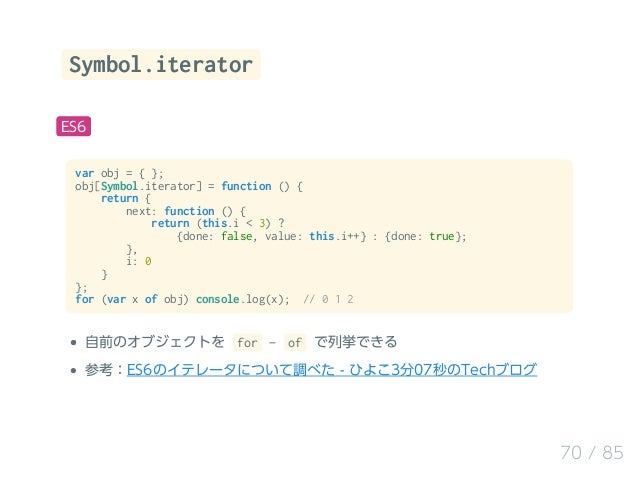Click the green 'false' value in the code

click(x=236, y=236)
